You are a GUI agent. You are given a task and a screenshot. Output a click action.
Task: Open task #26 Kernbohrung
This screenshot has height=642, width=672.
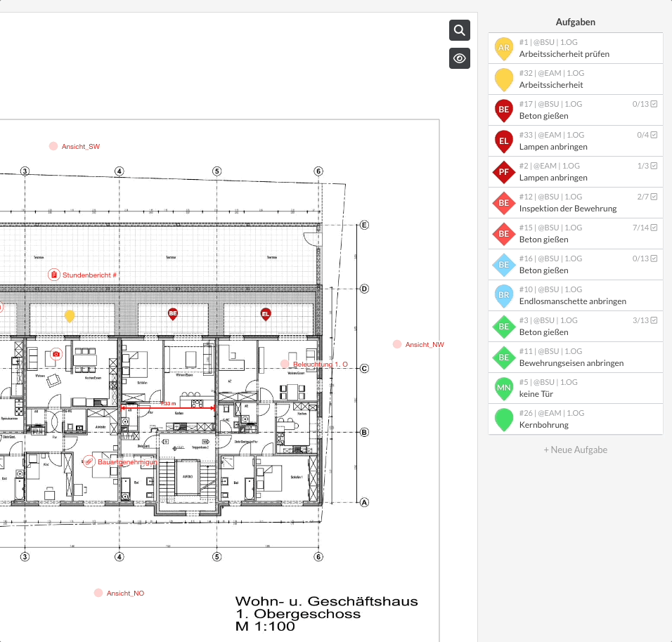pyautogui.click(x=543, y=424)
